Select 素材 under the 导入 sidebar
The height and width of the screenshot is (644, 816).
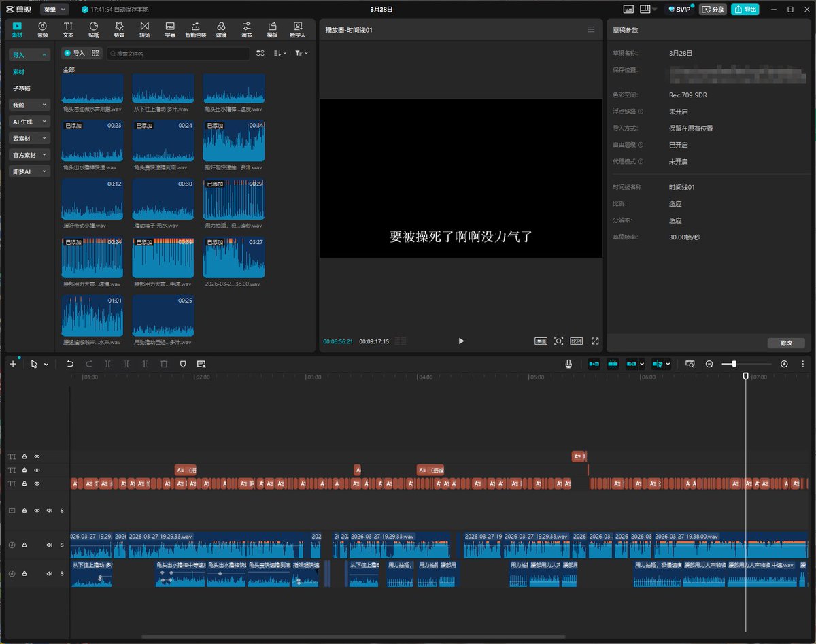[18, 72]
